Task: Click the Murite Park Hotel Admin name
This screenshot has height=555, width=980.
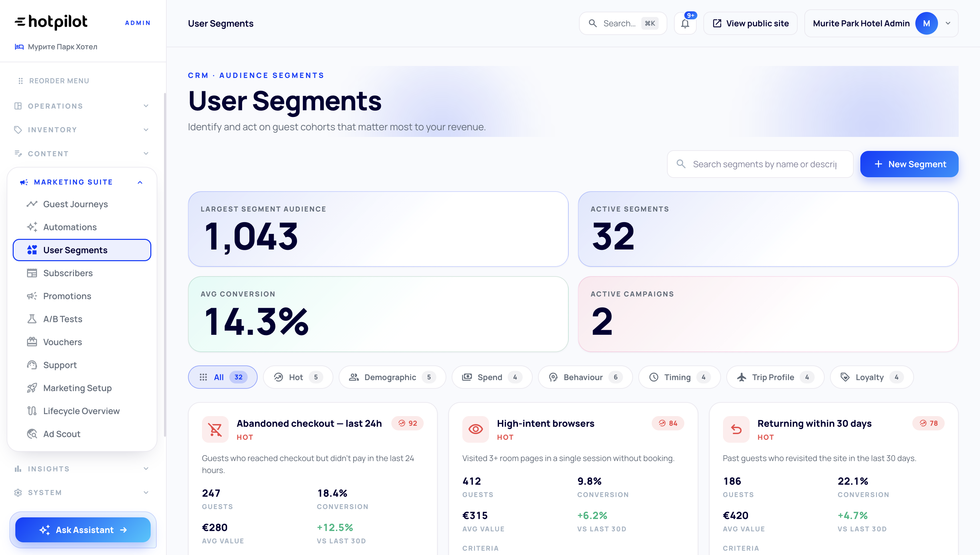Action: coord(861,23)
